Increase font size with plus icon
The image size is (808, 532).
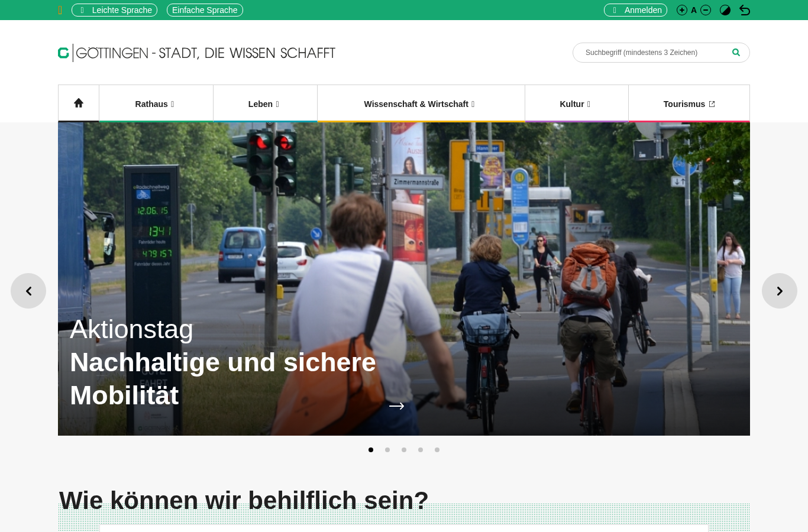[x=682, y=10]
